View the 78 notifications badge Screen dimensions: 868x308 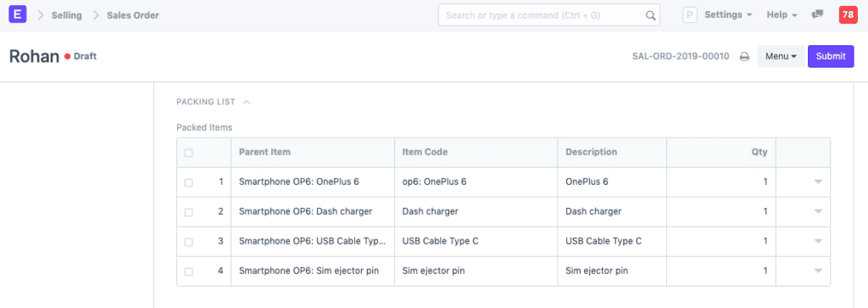(x=848, y=15)
